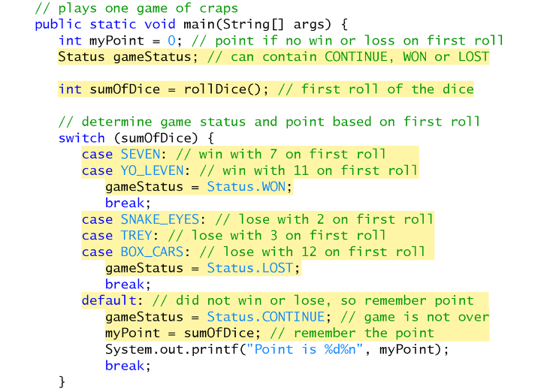544x392 pixels.
Task: Click the "case SNAKE_EYES:" line
Action: tap(258, 219)
